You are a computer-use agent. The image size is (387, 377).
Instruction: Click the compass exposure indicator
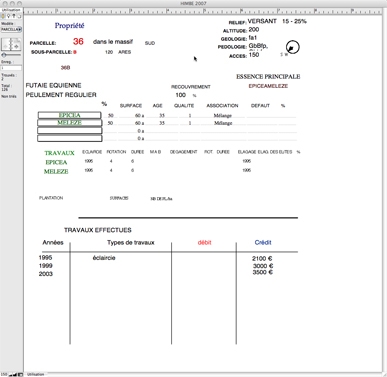(293, 47)
